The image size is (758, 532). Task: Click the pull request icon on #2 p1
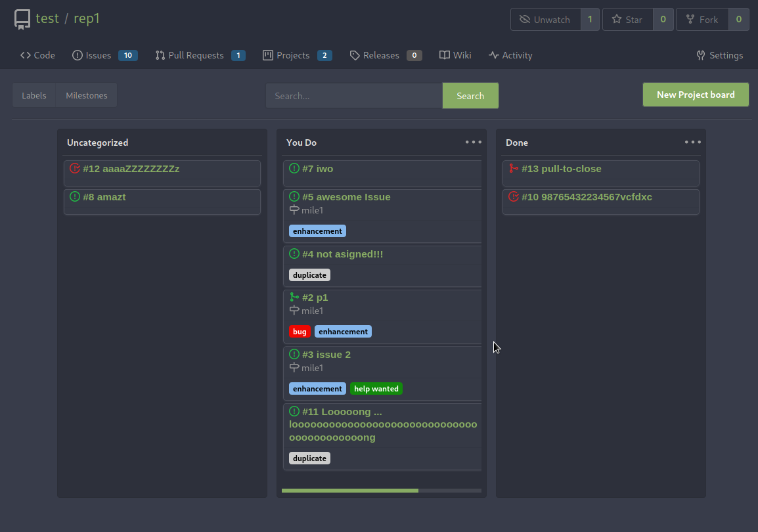[x=294, y=297]
